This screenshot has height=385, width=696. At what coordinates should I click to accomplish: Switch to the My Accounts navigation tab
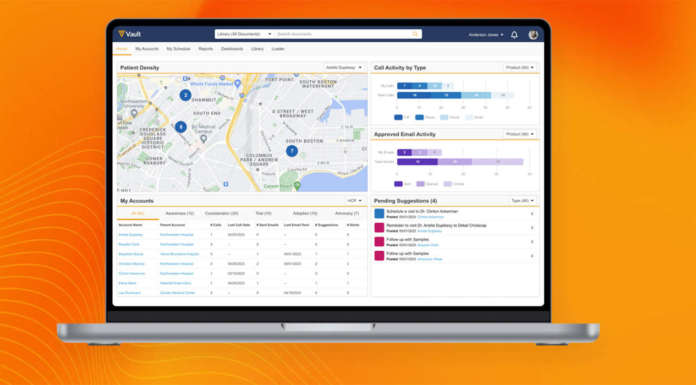147,49
